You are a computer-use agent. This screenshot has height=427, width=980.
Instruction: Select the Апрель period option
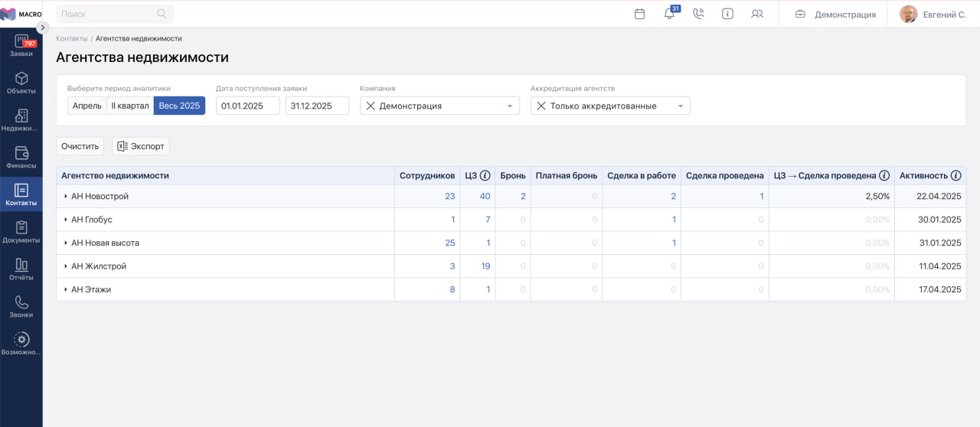pos(87,106)
